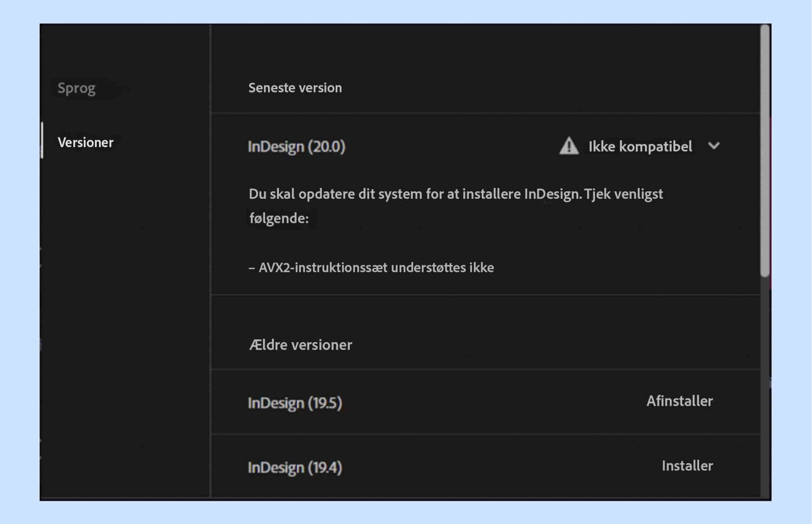Screen dimensions: 812x524
Task: Click the Ikke kompatibel status label
Action: coord(640,147)
